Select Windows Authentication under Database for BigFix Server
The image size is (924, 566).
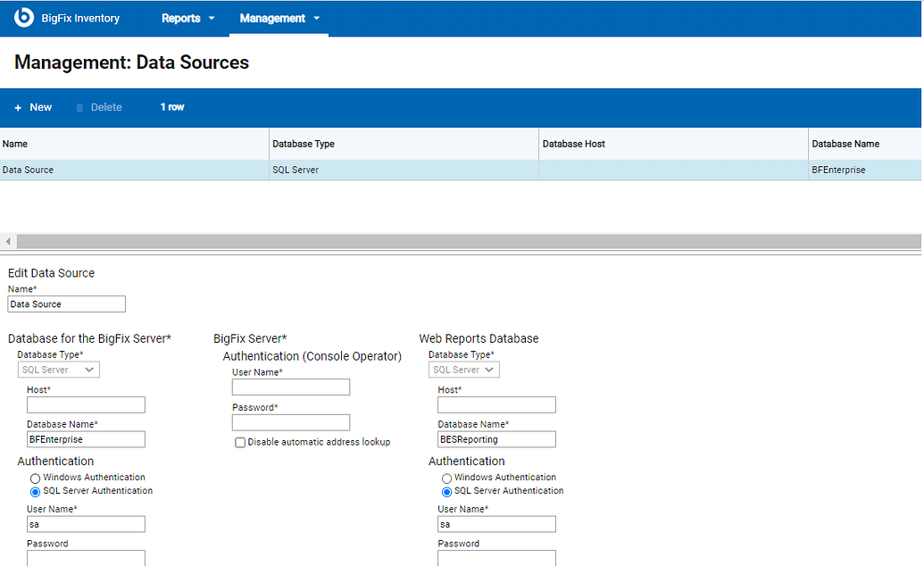coord(35,478)
